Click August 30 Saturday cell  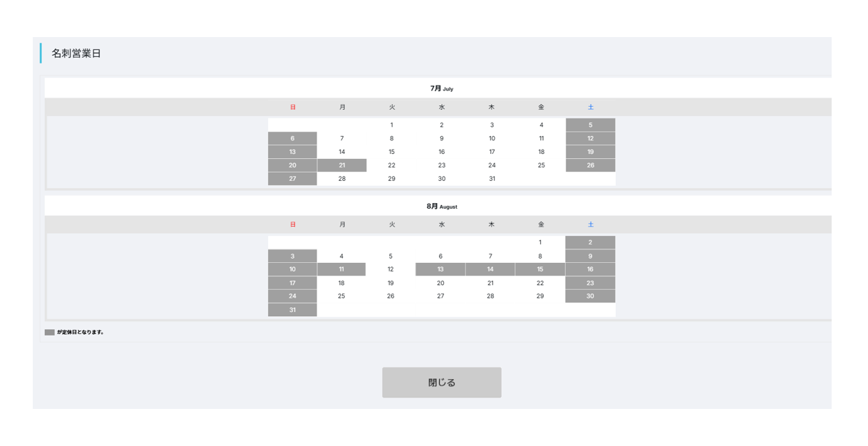point(590,296)
